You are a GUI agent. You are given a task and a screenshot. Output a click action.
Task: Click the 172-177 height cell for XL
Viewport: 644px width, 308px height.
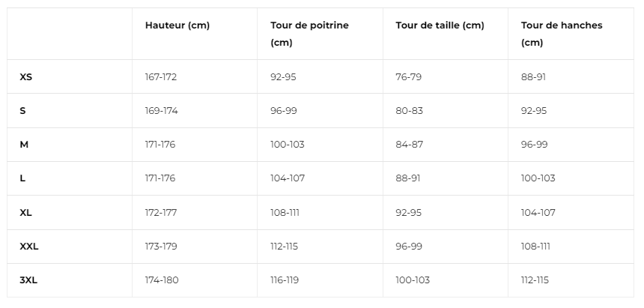(x=160, y=213)
